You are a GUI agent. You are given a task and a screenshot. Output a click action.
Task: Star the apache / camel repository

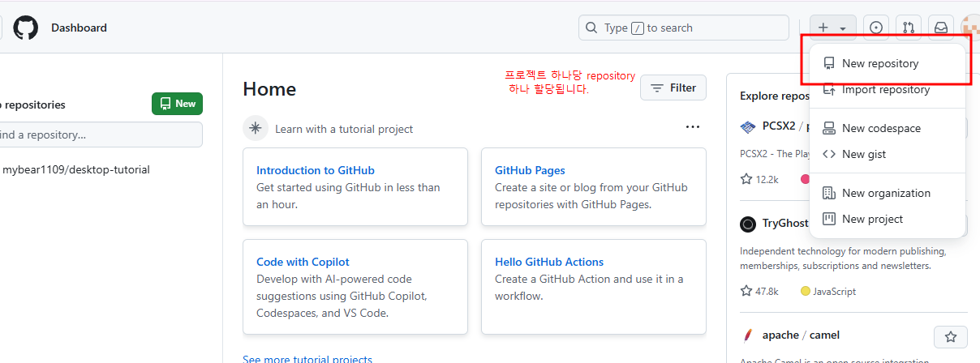point(951,336)
